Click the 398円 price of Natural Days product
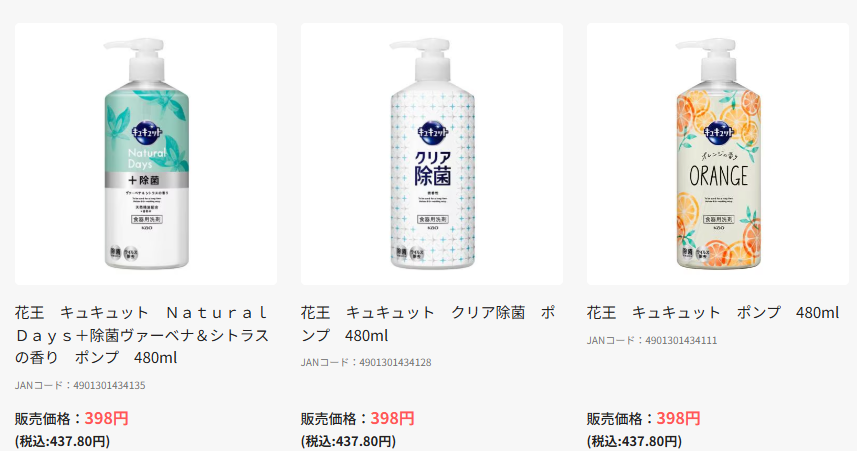 tap(106, 418)
